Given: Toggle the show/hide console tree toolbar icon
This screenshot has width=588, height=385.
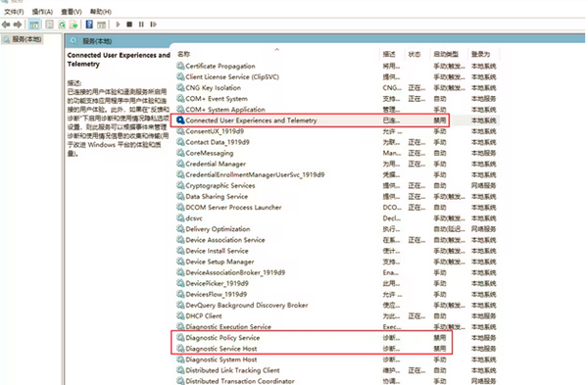Looking at the screenshot, I should click(34, 24).
